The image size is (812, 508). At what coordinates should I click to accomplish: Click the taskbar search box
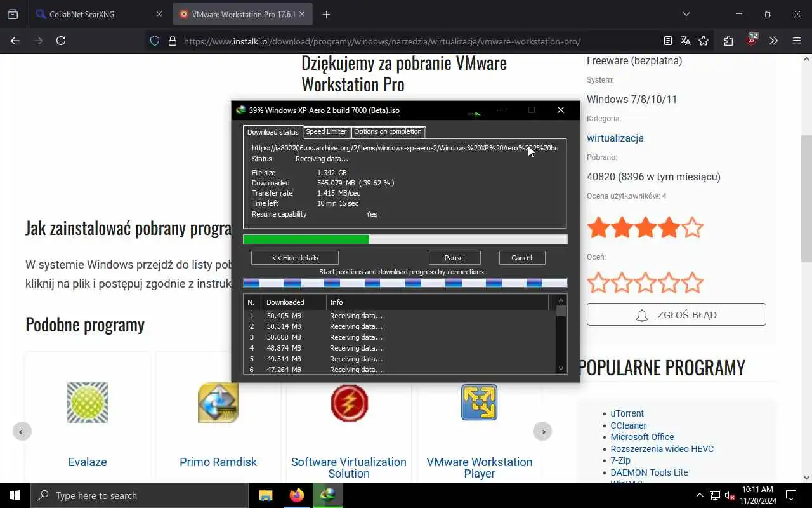pos(140,495)
